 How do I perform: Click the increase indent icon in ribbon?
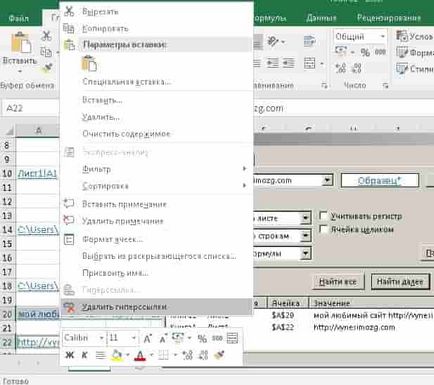tap(289, 63)
